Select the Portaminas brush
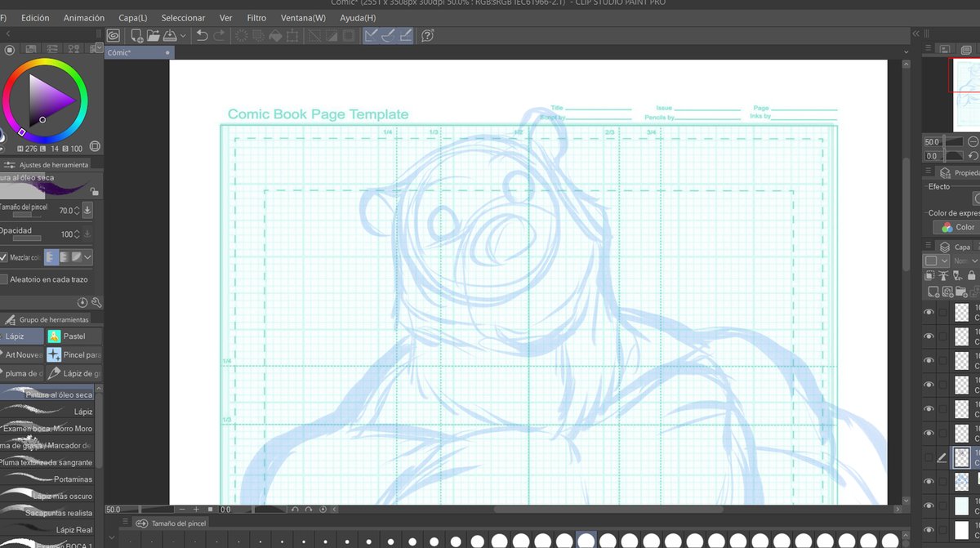 [47, 479]
